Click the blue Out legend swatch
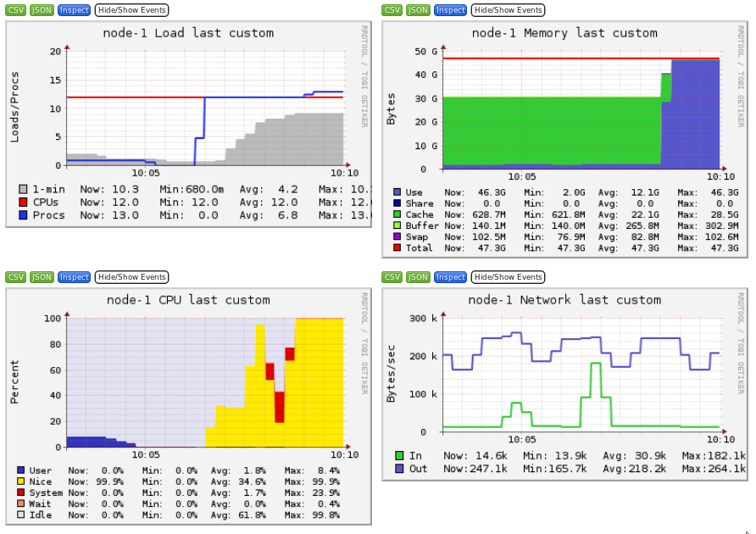Viewport: 756px width, 534px height. click(399, 469)
